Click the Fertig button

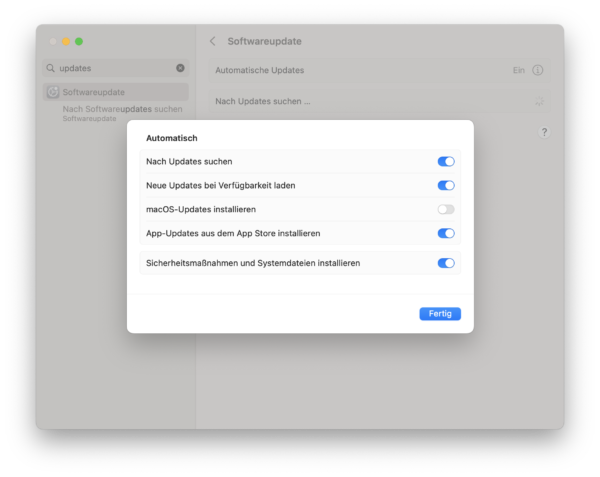tap(440, 314)
